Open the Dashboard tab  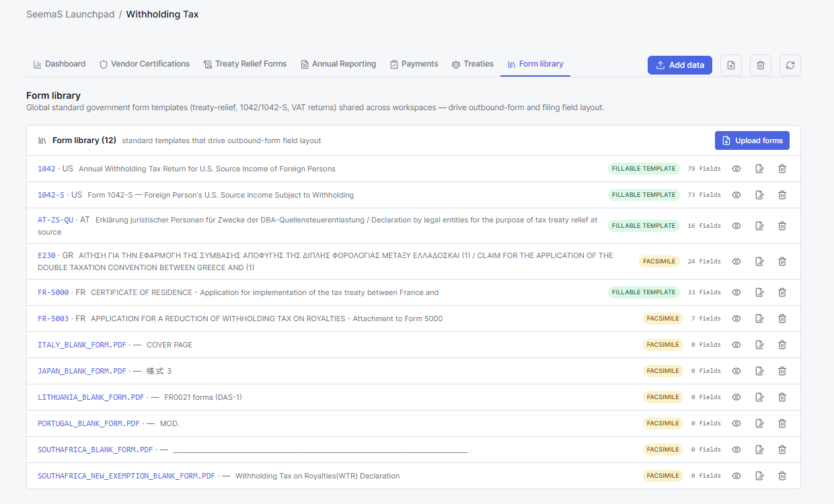tap(59, 64)
